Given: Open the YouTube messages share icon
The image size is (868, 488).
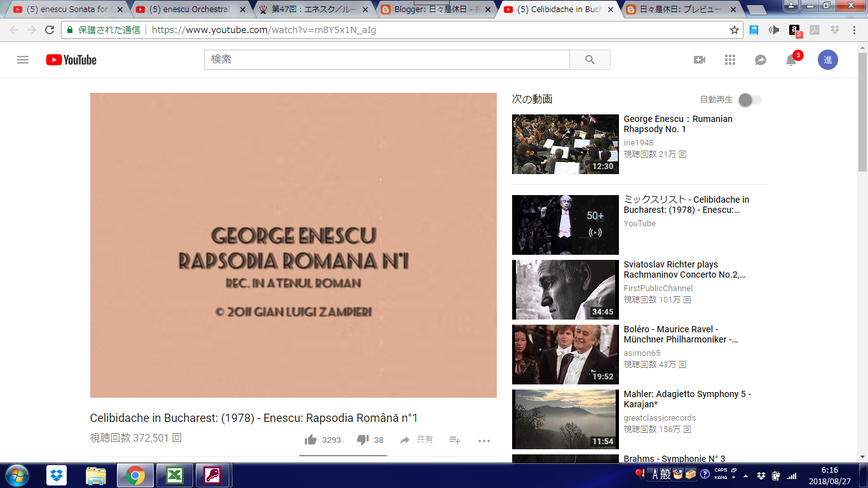Looking at the screenshot, I should coord(761,60).
